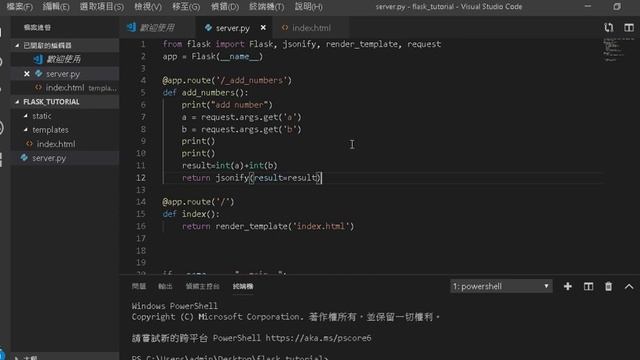Click on 'result=int(a)+int(b)' code line
Image resolution: width=640 pixels, height=360 pixels.
[229, 165]
